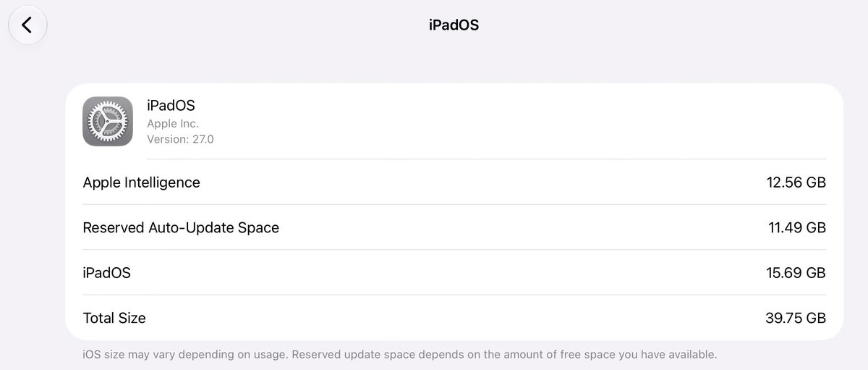Screen dimensions: 868x370
Task: Select the iPadOS page title at top
Action: coord(454,25)
